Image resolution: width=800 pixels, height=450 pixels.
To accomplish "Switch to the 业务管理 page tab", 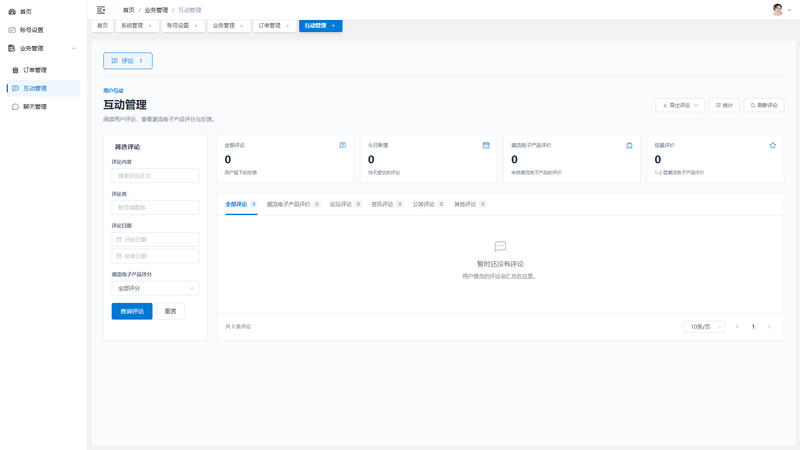I will pyautogui.click(x=223, y=26).
